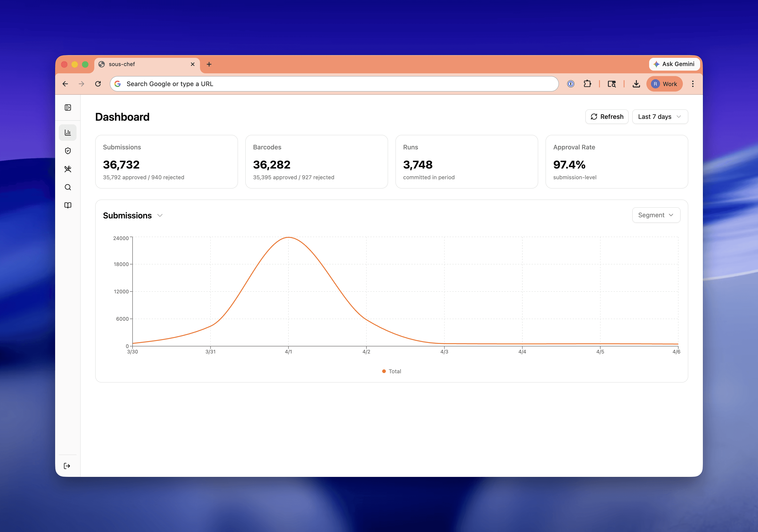Open the crossed utensils sidebar icon

[x=68, y=169]
